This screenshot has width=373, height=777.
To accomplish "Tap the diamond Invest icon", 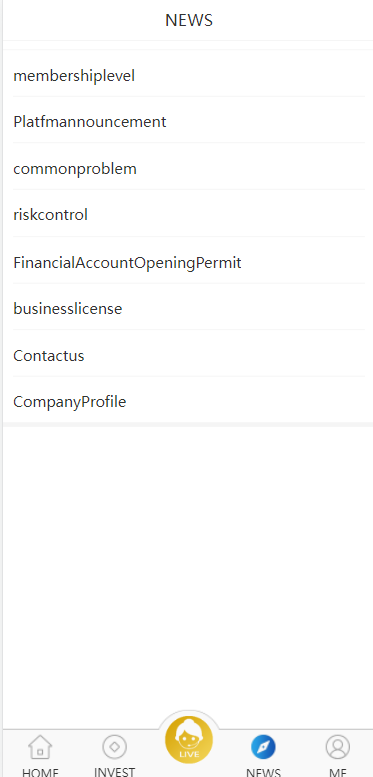I will [114, 747].
